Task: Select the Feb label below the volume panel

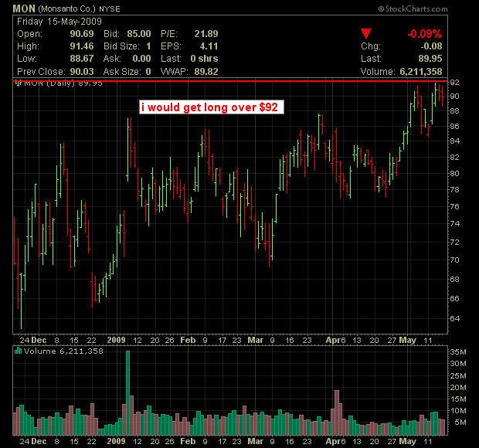Action: tap(188, 441)
